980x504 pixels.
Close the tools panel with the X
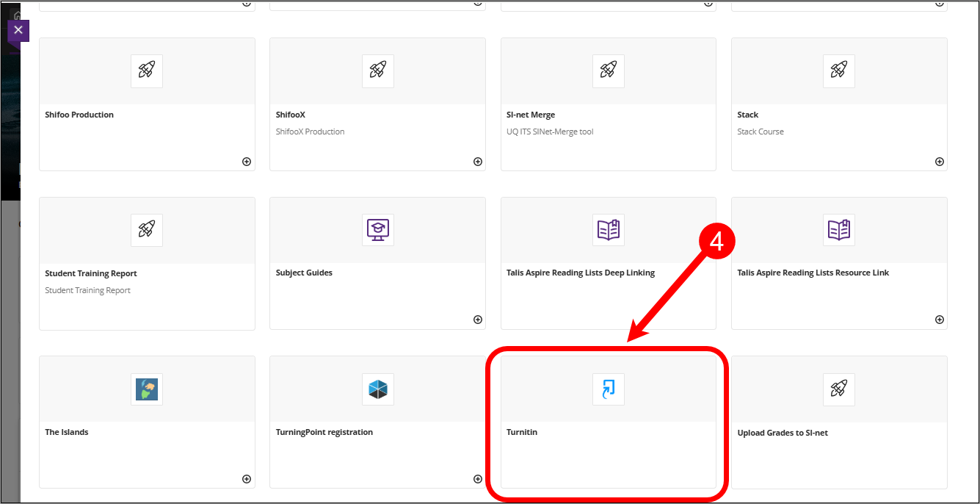pos(18,30)
